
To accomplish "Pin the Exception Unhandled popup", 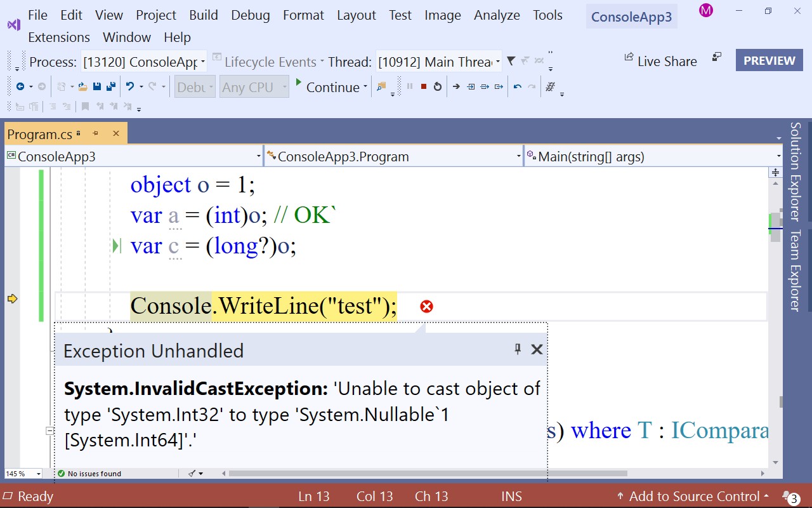I will coord(517,349).
